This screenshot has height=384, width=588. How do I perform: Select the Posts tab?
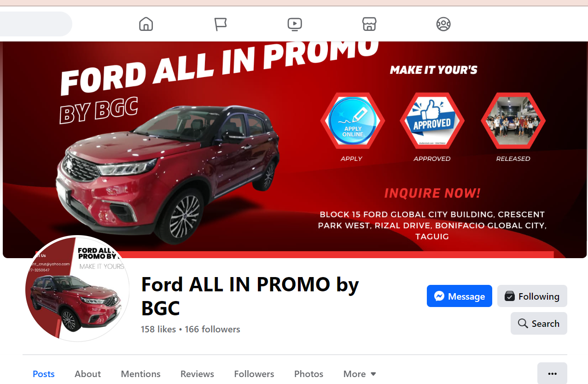coord(44,374)
